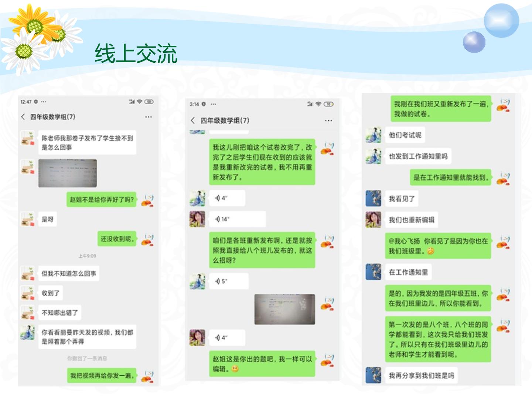
Task: Tap avatar next to 我再分享到我们班是吗
Action: tap(373, 375)
